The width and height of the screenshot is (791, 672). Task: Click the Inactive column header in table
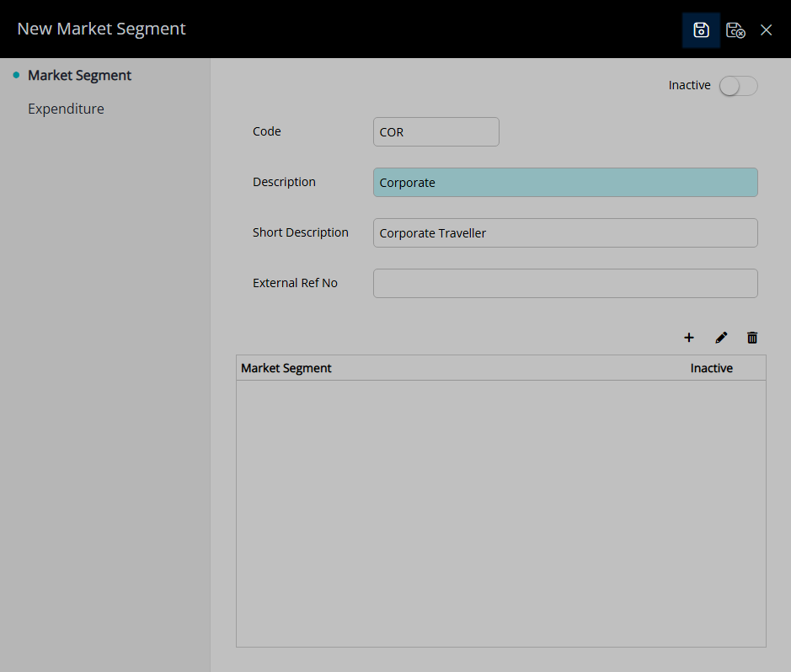711,368
